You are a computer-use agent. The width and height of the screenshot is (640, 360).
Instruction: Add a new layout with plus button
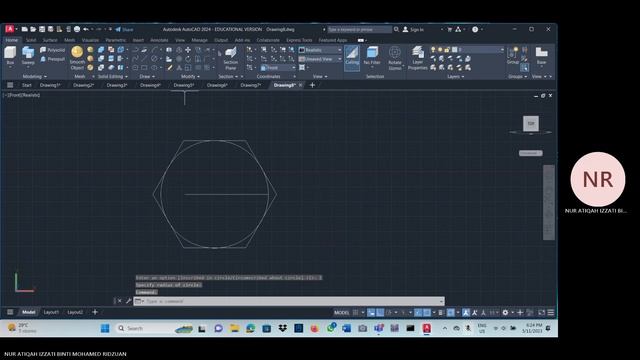point(95,312)
